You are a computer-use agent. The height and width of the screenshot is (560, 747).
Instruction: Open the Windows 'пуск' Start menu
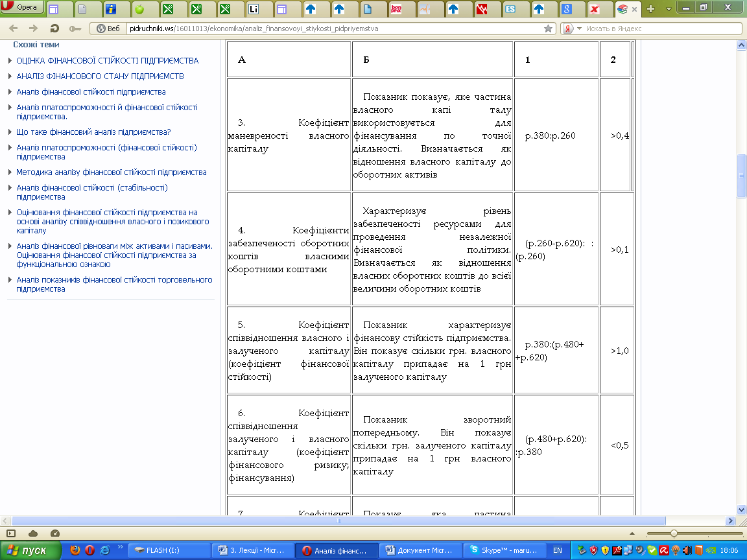30,550
